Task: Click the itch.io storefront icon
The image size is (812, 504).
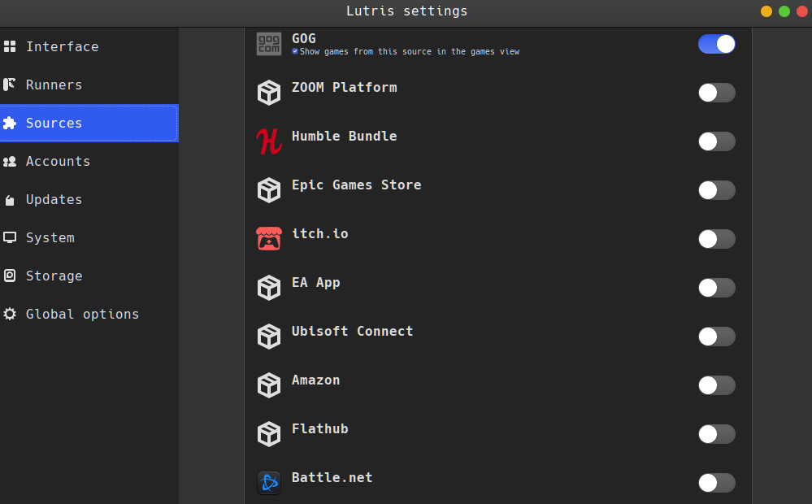Action: [269, 239]
